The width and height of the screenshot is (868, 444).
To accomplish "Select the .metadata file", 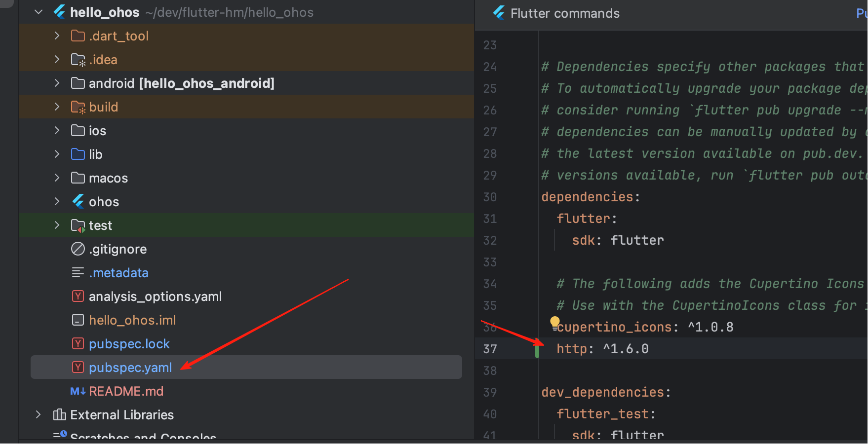I will click(118, 272).
